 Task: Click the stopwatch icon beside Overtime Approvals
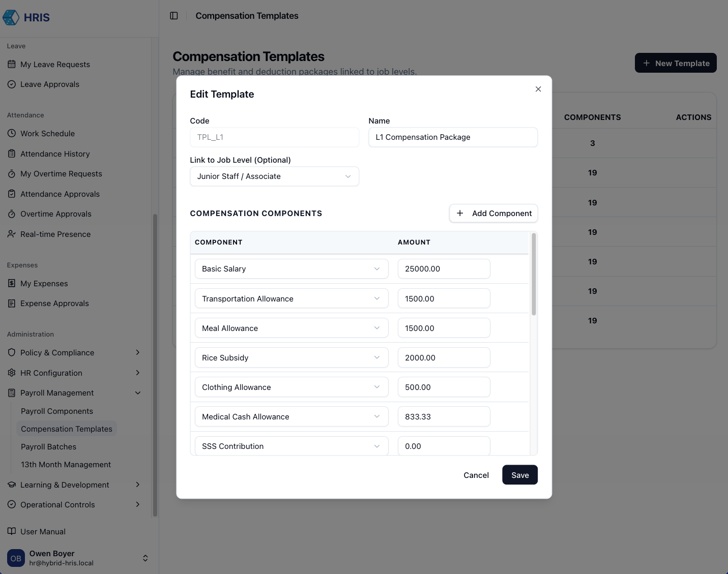12,214
